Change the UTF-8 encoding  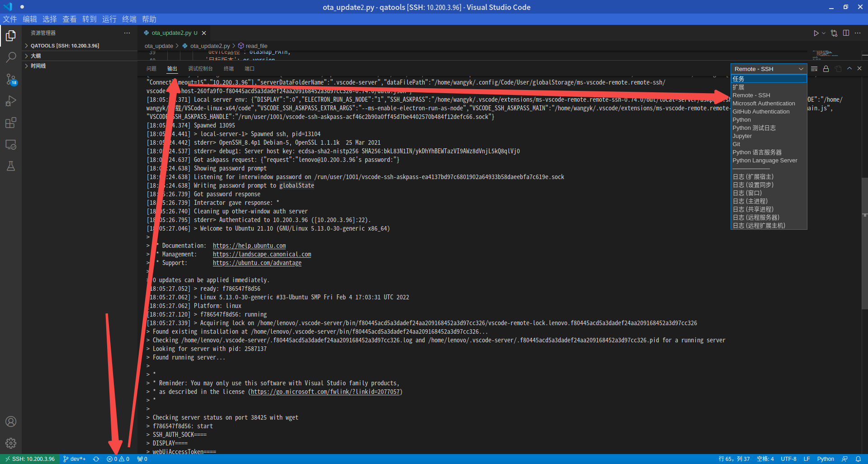coord(788,459)
